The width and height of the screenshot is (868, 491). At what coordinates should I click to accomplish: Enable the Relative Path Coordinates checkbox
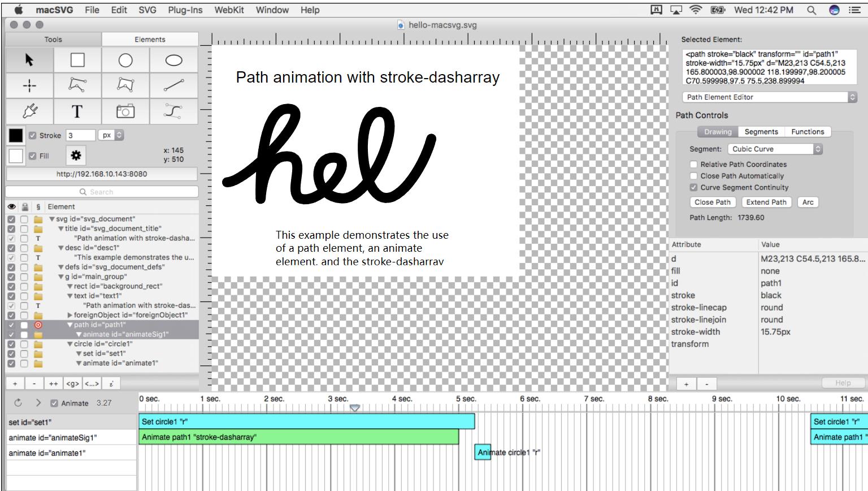694,164
